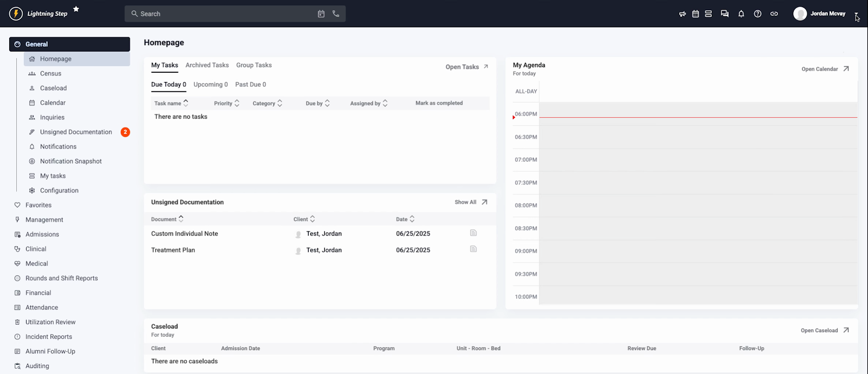Open Jordan Mcvay user menu dropdown arrow
Screen dimensions: 868x374
click(856, 14)
